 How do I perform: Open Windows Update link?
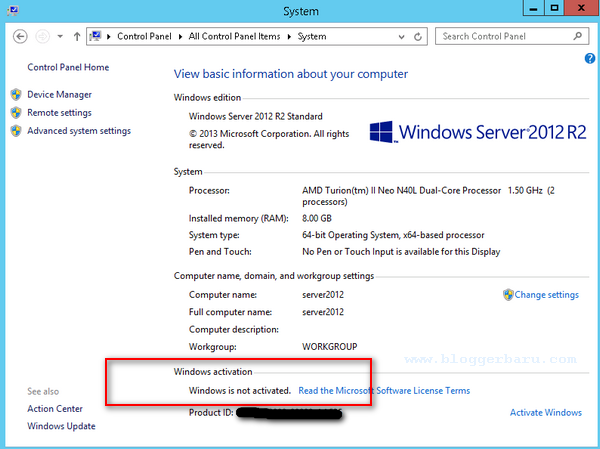pos(61,426)
